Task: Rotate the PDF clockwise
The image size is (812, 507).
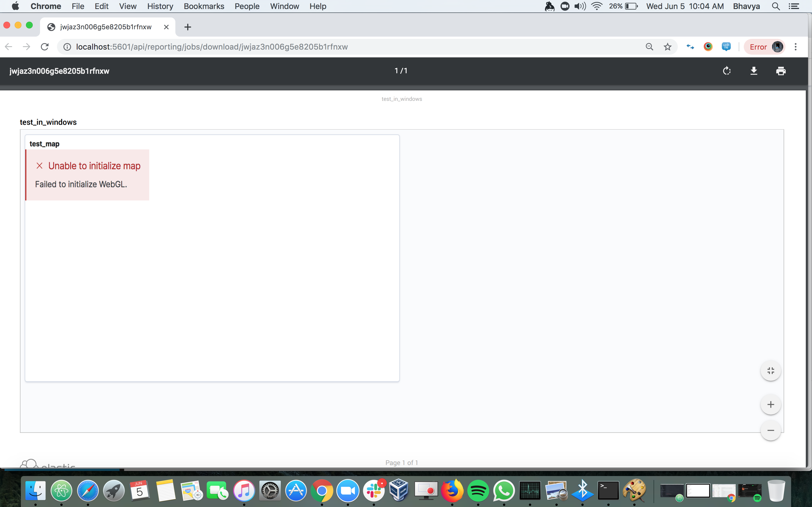Action: tap(727, 71)
